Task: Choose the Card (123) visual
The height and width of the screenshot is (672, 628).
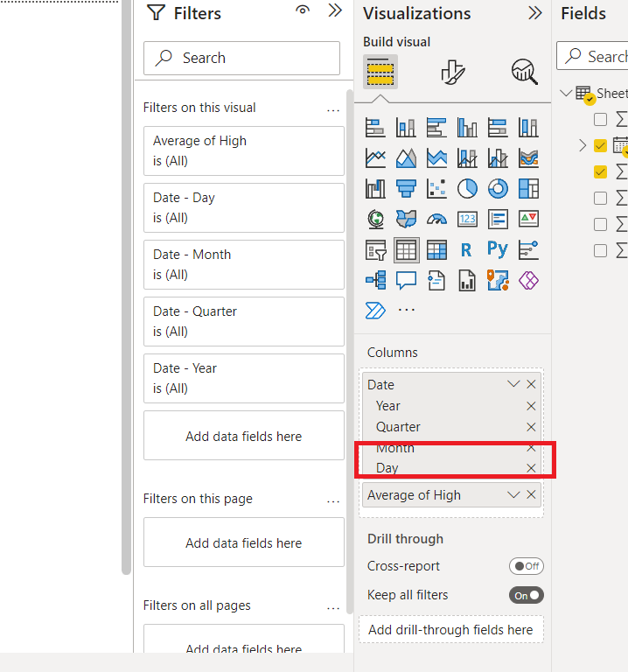Action: (467, 219)
